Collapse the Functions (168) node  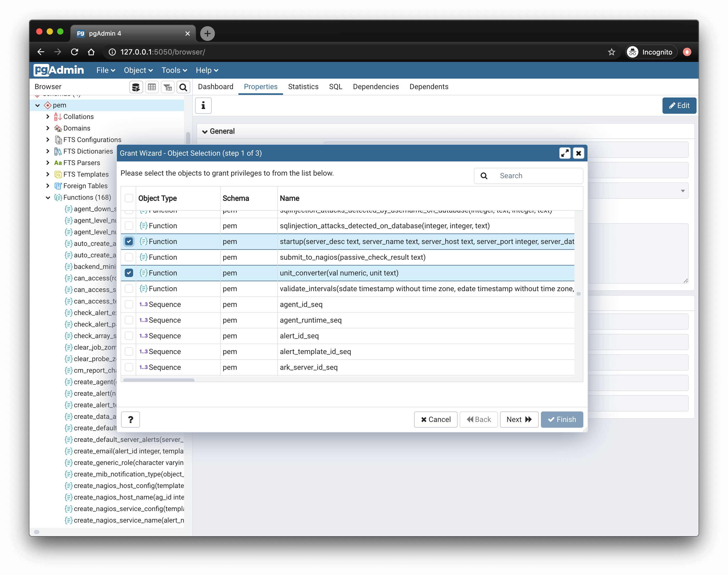[48, 197]
